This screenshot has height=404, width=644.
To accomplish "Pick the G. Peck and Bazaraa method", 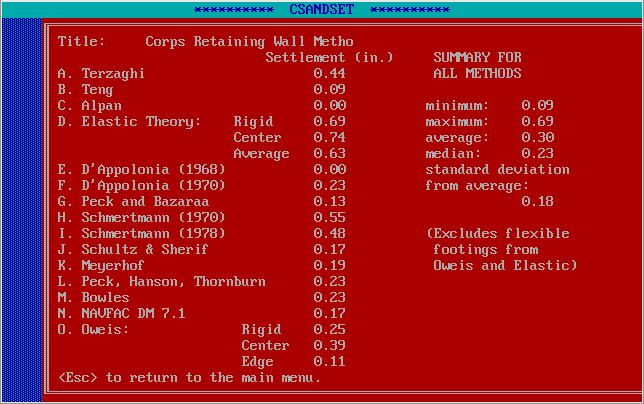I will coord(133,202).
